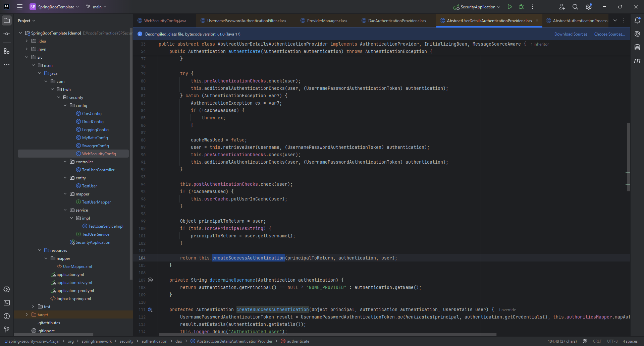Close the AbstractUserDetailsAuthenticationProvider.class tab
Viewport: 644px width, 346px height.
click(537, 20)
